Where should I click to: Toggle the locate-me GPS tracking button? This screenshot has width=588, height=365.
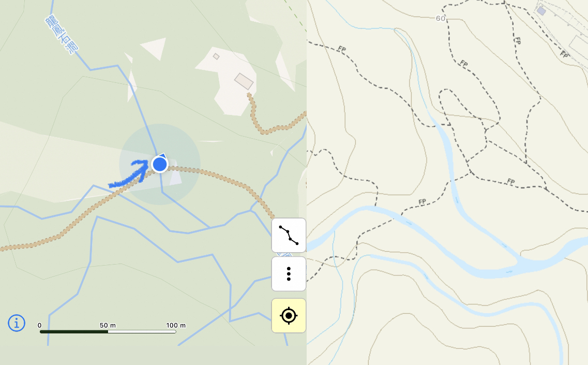pos(289,315)
